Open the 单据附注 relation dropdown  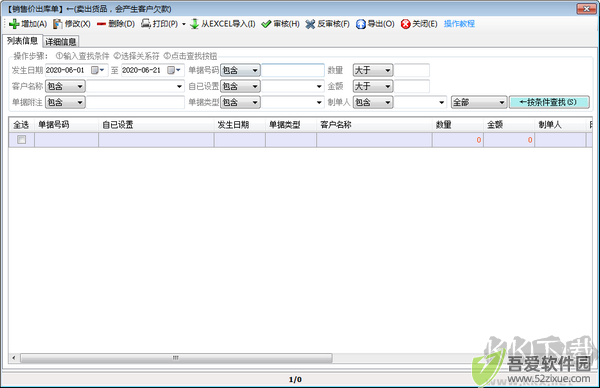(x=65, y=102)
